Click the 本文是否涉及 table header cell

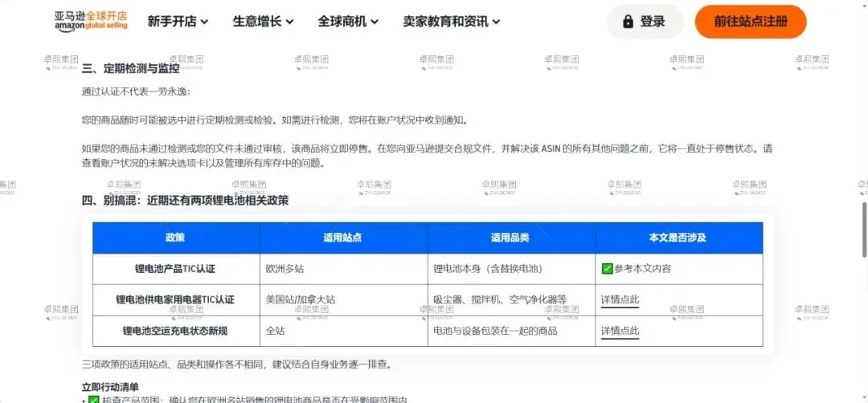679,238
